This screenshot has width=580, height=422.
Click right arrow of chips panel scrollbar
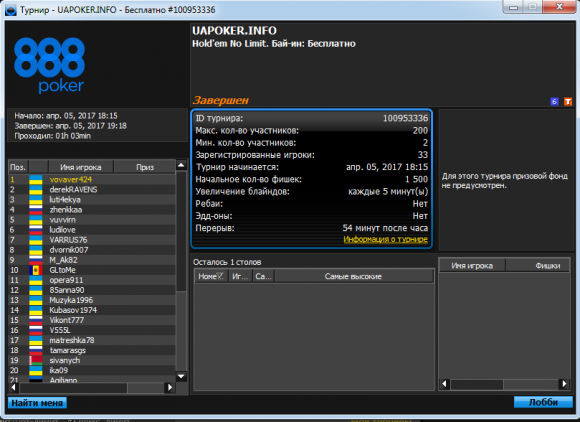564,384
